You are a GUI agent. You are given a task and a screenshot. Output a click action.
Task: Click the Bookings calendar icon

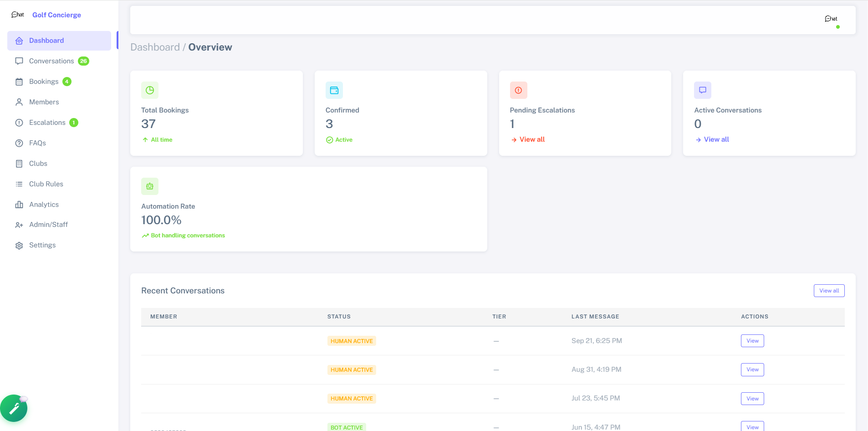point(19,82)
